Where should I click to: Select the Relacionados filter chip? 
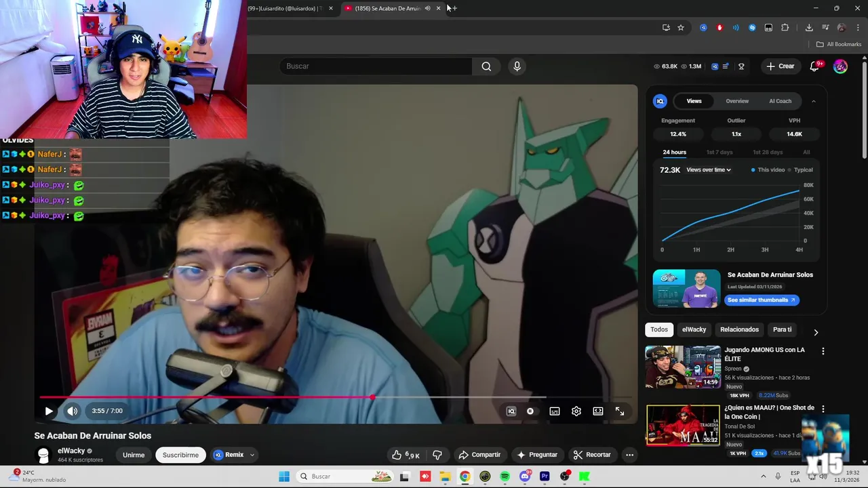(x=739, y=329)
